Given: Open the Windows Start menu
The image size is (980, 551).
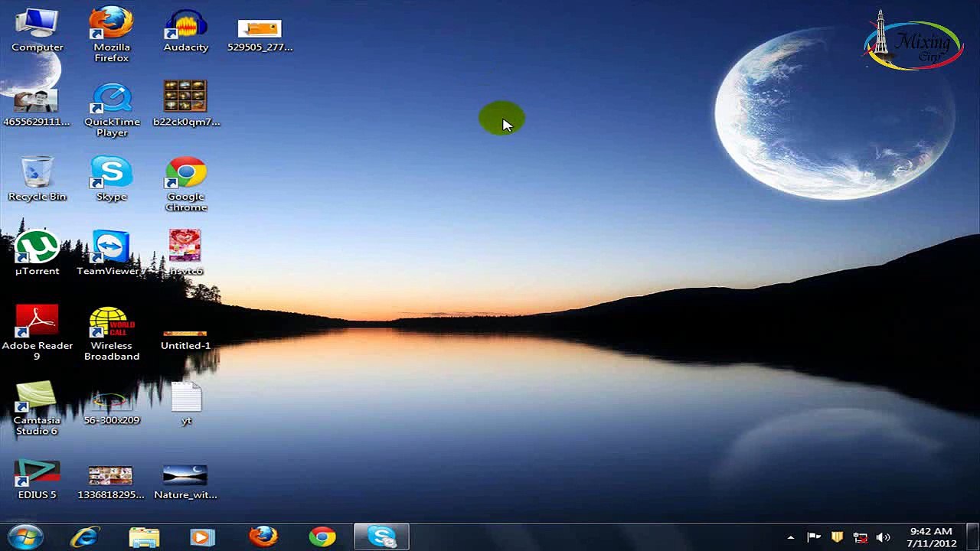Looking at the screenshot, I should (x=25, y=536).
